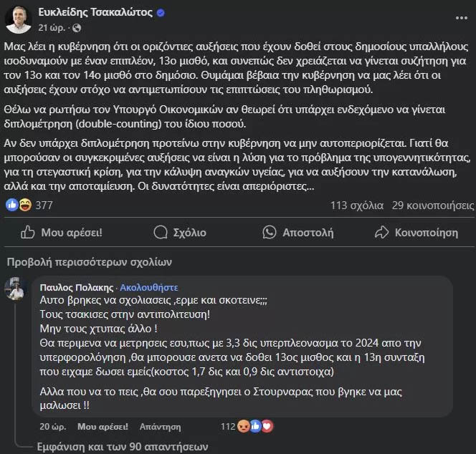Click the blue verified badge beside Τσακαλώτος
The height and width of the screenshot is (454, 476).
pos(161,13)
